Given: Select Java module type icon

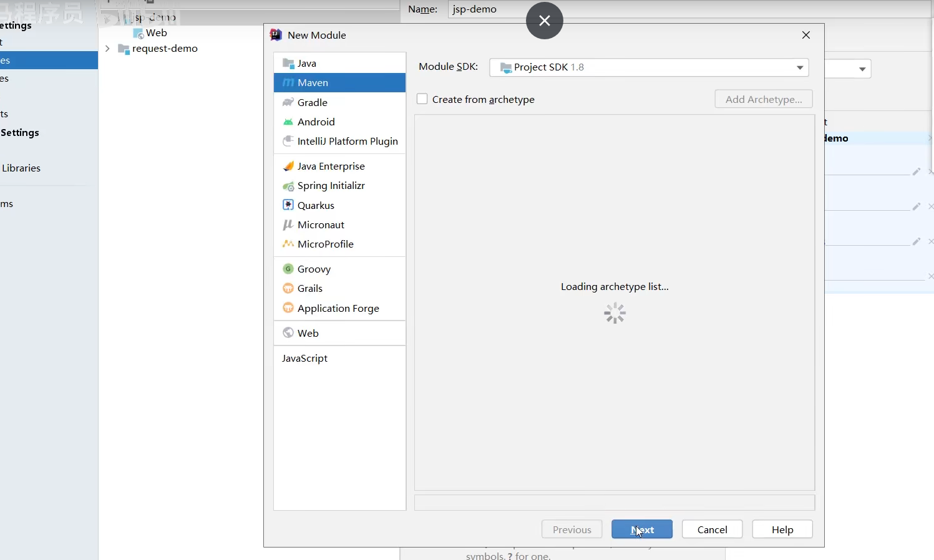Looking at the screenshot, I should 288,63.
